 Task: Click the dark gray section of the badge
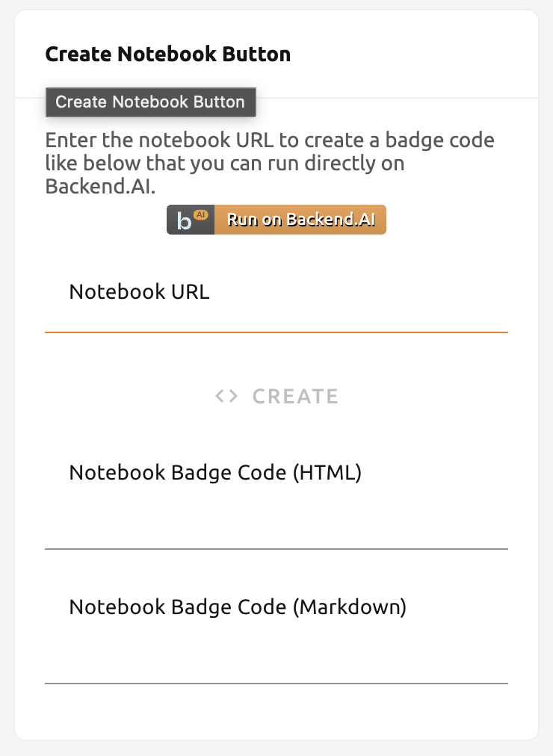(191, 220)
